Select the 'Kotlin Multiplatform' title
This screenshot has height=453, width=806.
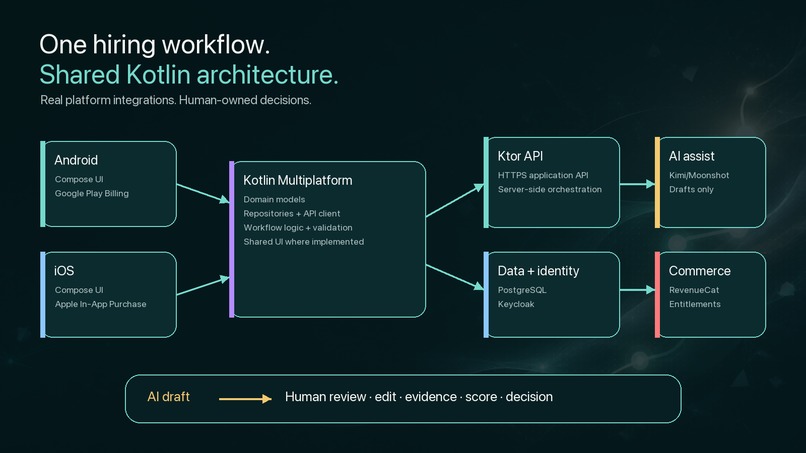tap(298, 180)
